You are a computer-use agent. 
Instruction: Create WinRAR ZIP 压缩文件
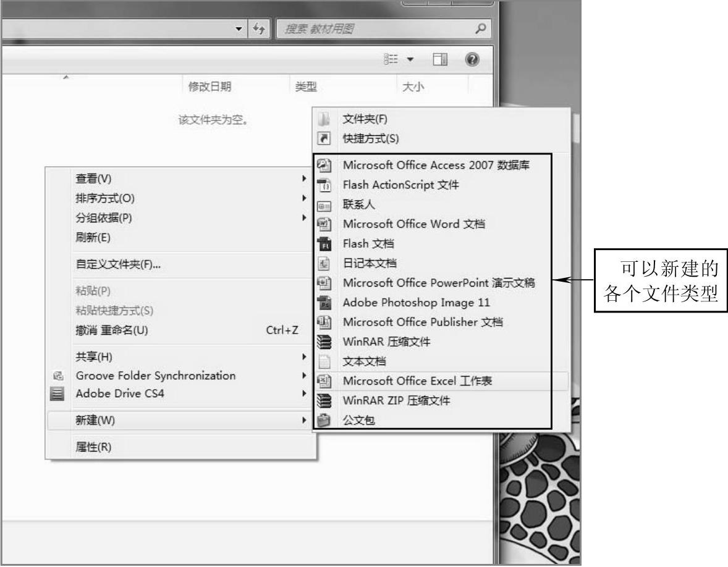coord(441,400)
